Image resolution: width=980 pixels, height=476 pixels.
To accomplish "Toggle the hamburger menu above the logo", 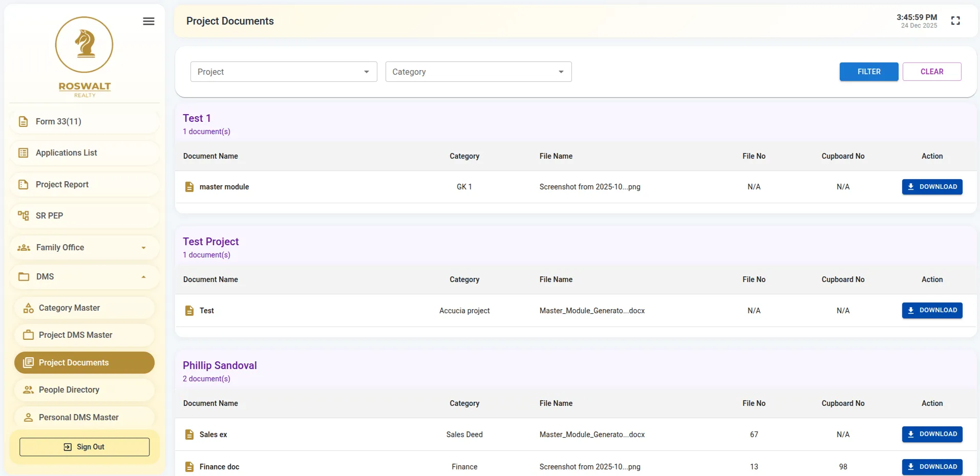I will click(148, 21).
